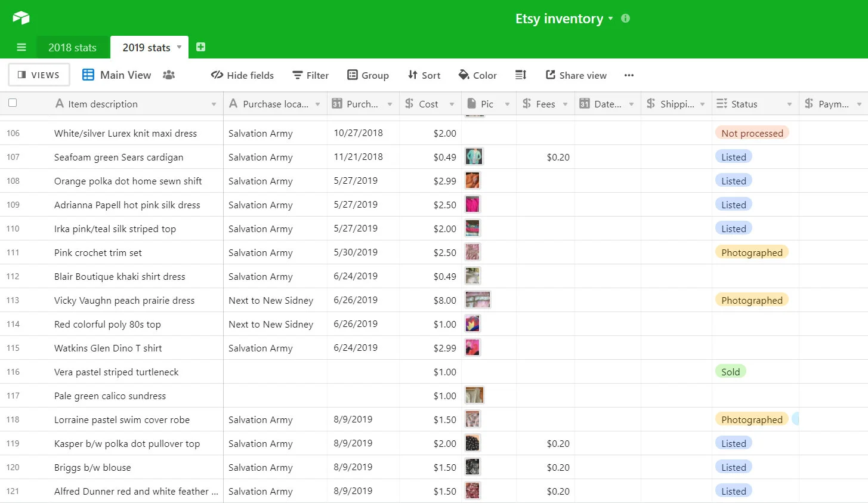Open Orange polka dot shift thumbnail

click(x=472, y=180)
